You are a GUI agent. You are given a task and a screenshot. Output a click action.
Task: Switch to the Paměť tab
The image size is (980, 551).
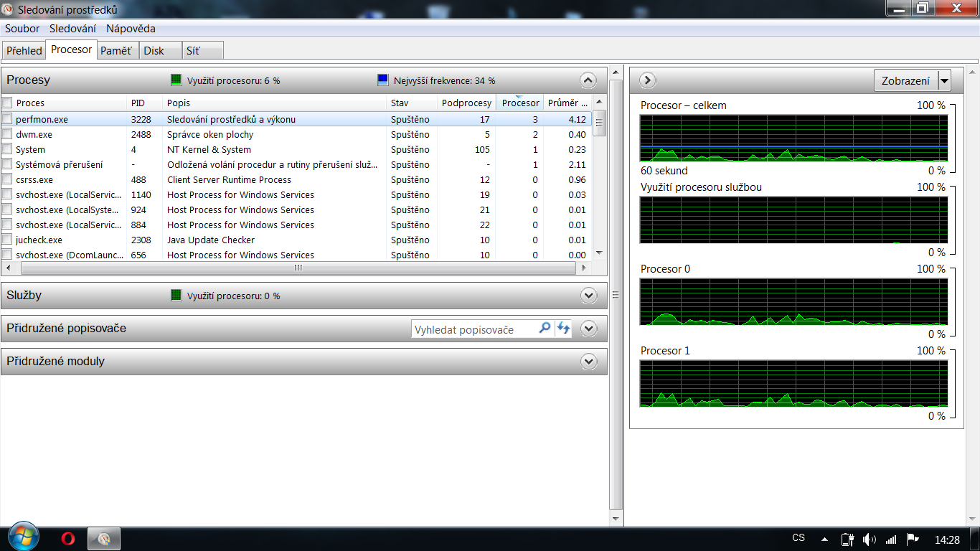pyautogui.click(x=116, y=50)
